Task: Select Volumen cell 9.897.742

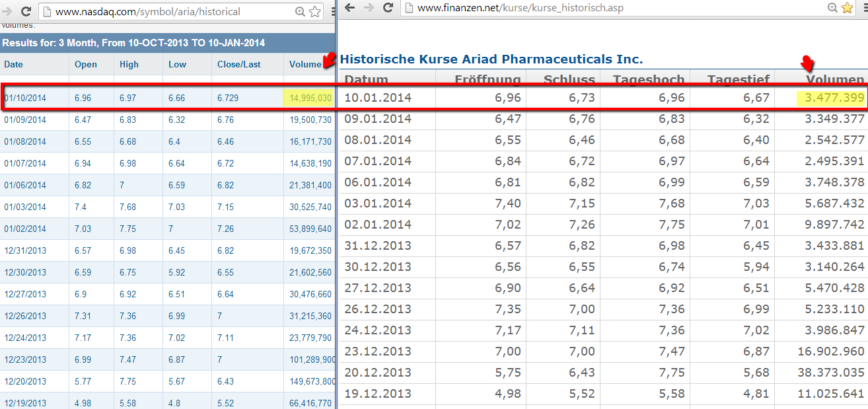Action: [x=834, y=225]
